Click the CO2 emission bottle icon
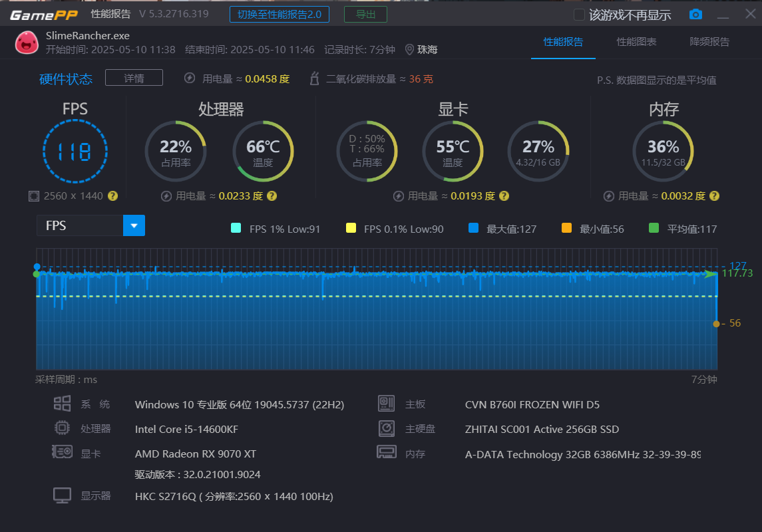Image resolution: width=762 pixels, height=532 pixels. click(314, 78)
